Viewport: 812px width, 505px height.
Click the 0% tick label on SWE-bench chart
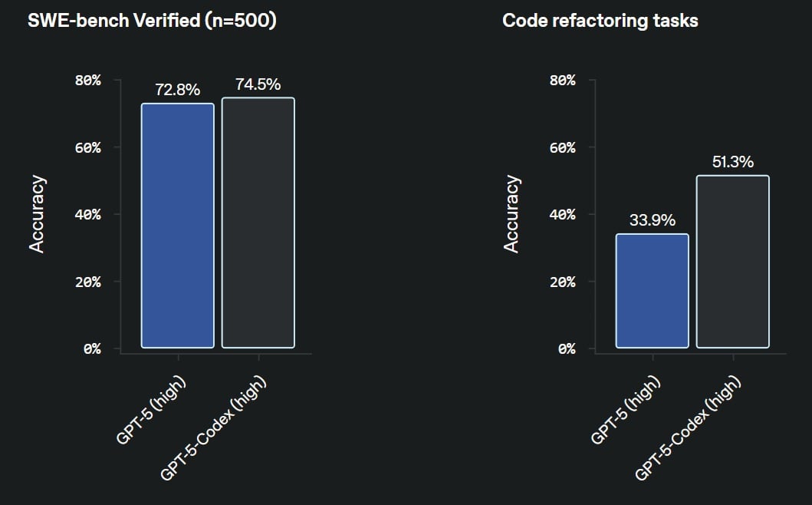tap(92, 348)
